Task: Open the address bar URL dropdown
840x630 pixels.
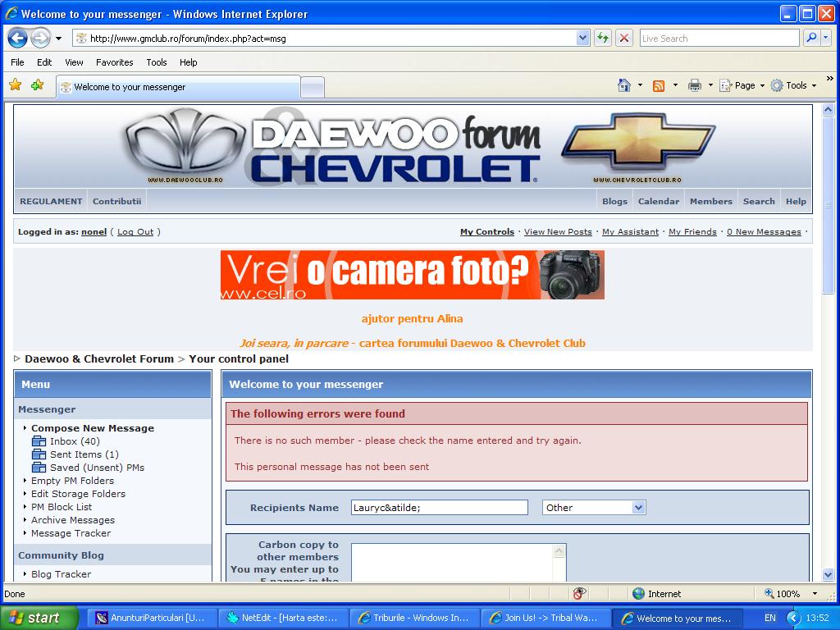Action: pos(583,38)
